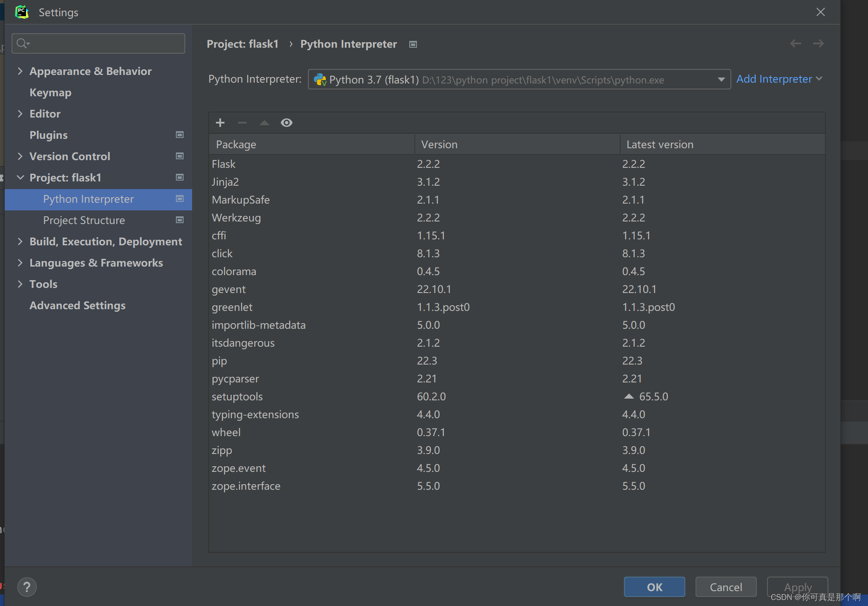Select the wheel package row
The width and height of the screenshot is (868, 606).
[517, 432]
